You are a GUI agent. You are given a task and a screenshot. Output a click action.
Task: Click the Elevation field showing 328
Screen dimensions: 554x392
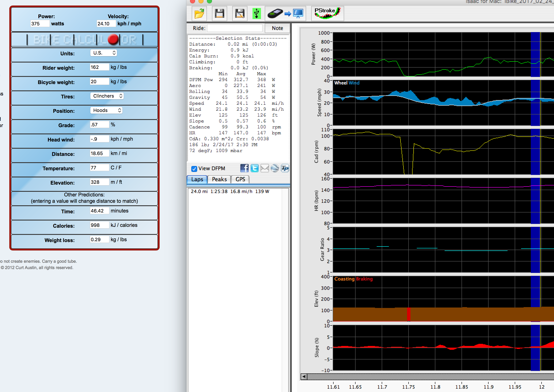pos(100,182)
